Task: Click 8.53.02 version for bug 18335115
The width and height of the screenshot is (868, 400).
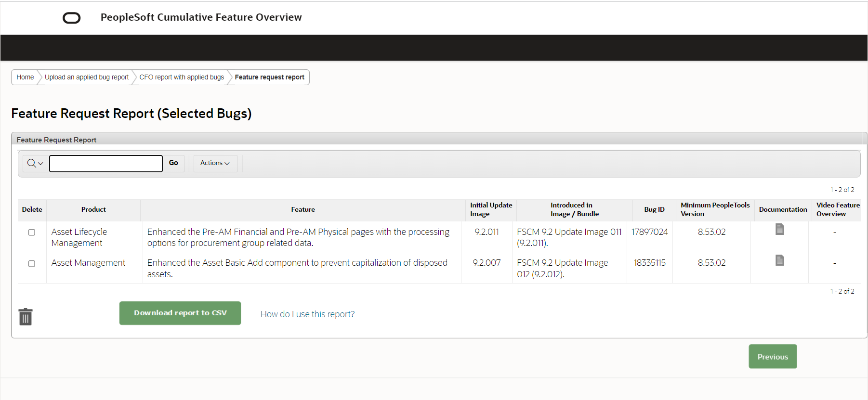Action: pos(711,263)
